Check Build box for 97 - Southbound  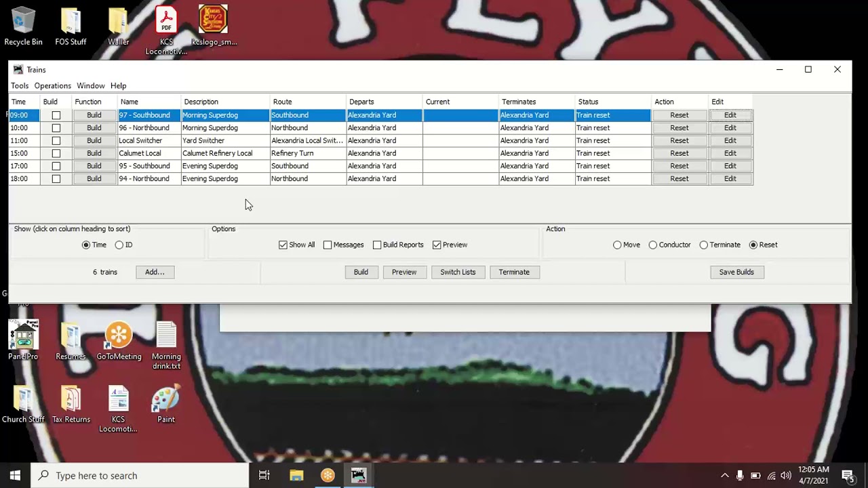56,115
